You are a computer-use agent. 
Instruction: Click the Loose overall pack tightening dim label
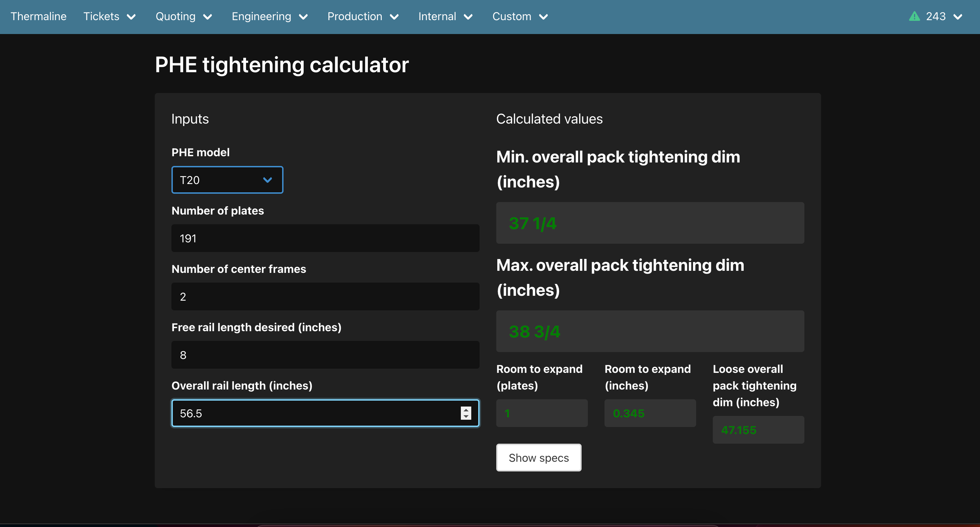point(754,385)
